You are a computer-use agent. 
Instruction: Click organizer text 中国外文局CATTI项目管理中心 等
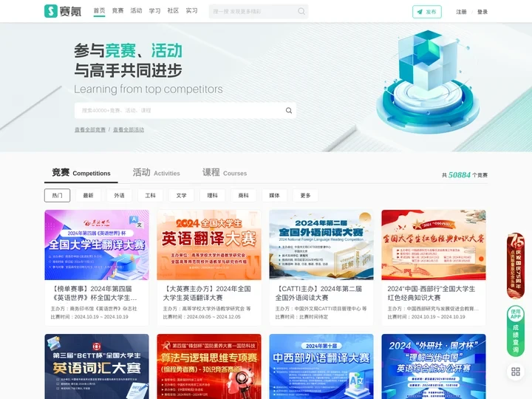330,309
